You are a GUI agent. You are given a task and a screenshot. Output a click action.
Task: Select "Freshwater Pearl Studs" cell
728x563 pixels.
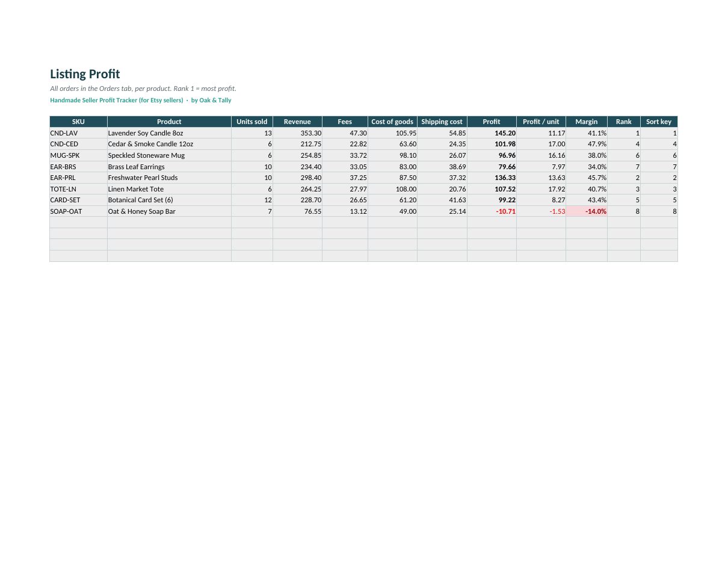point(169,178)
